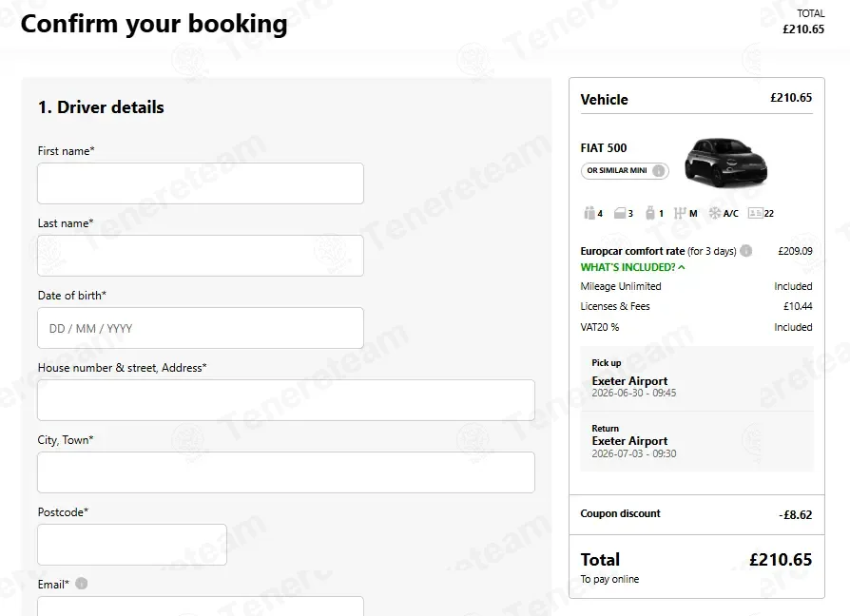Click the Fiat 500 car thumbnail
The image size is (850, 616).
point(725,162)
